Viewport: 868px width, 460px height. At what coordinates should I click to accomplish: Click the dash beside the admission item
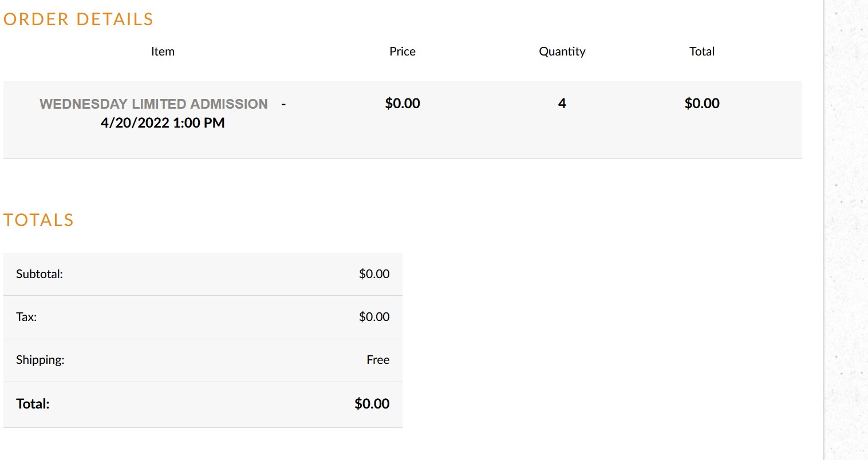pyautogui.click(x=283, y=105)
